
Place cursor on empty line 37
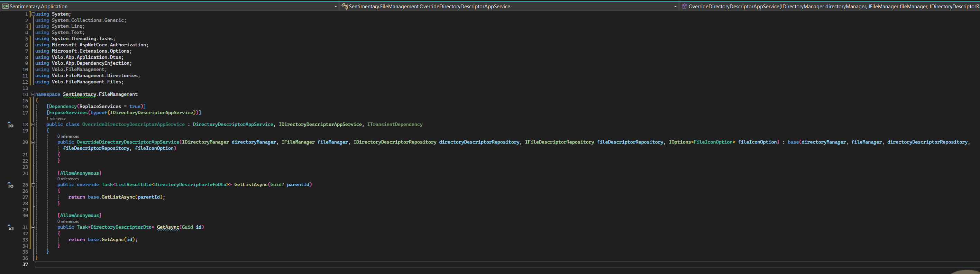228,264
